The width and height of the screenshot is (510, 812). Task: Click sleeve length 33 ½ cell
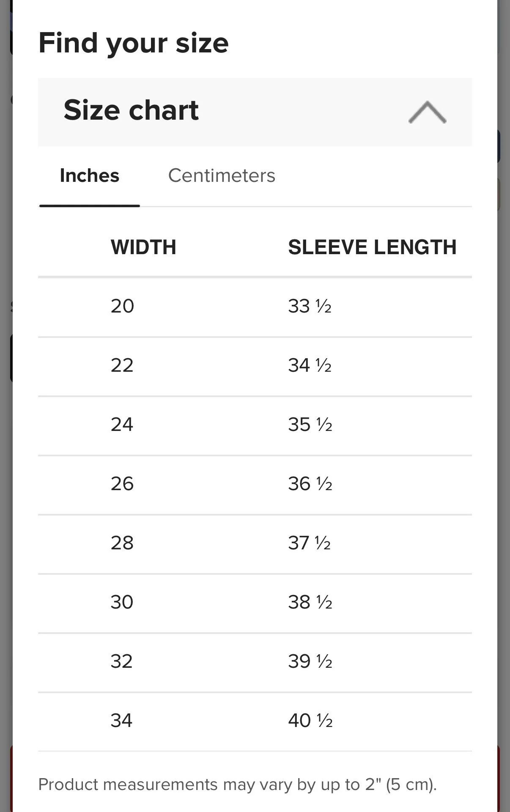click(310, 306)
